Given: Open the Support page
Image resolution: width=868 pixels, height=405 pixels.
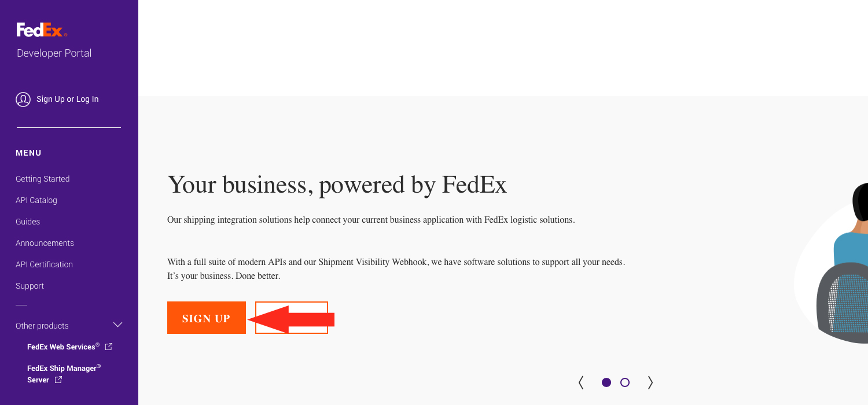Looking at the screenshot, I should pos(30,286).
